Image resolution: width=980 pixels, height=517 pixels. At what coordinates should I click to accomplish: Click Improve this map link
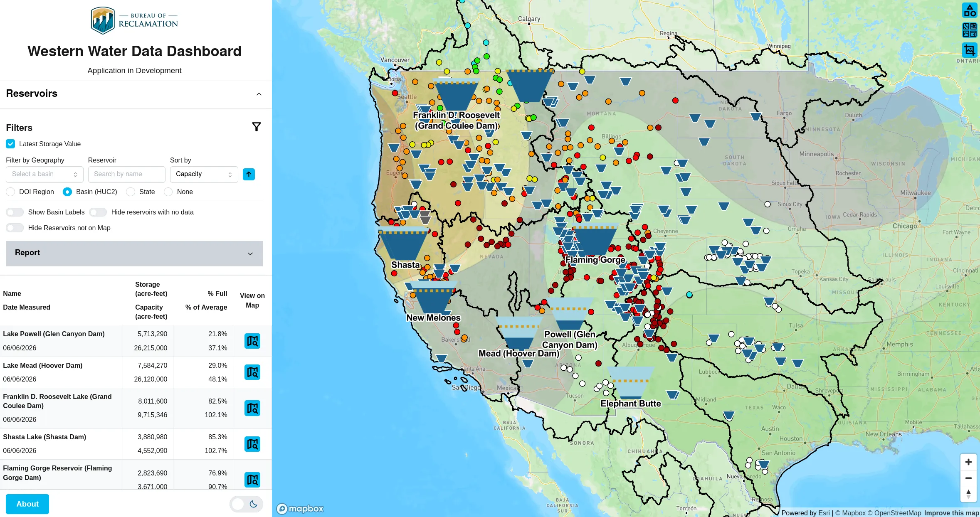[951, 513]
